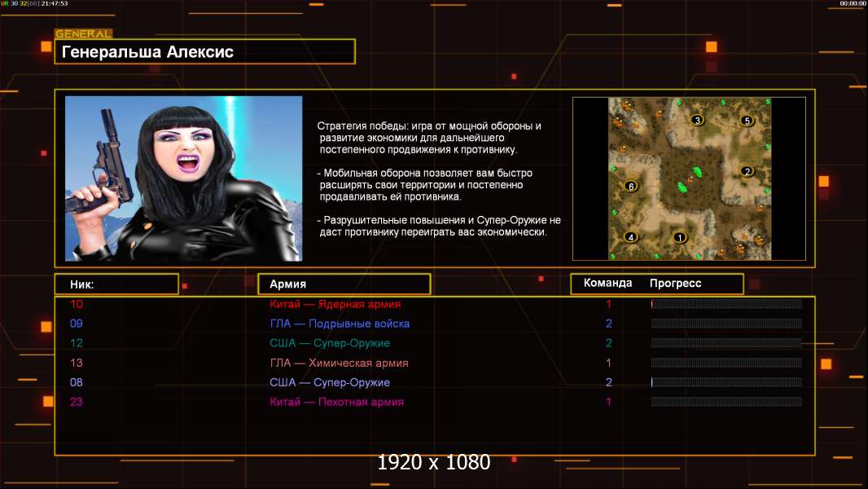Click the 'Армия' column header
This screenshot has height=489, width=868.
tap(344, 284)
